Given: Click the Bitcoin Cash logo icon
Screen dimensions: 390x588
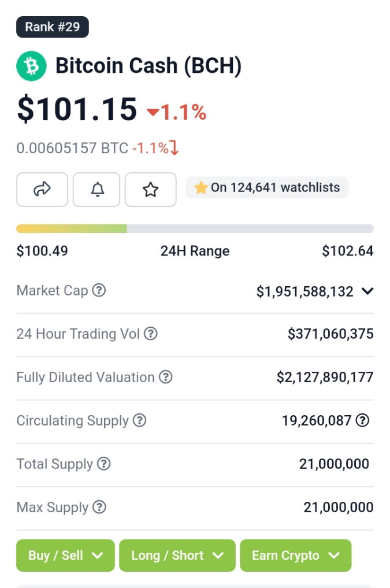Looking at the screenshot, I should coord(31,66).
